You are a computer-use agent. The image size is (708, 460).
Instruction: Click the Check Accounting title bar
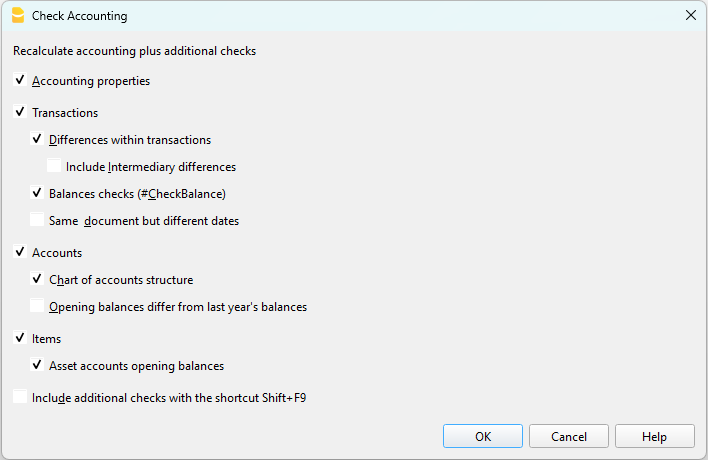350,16
